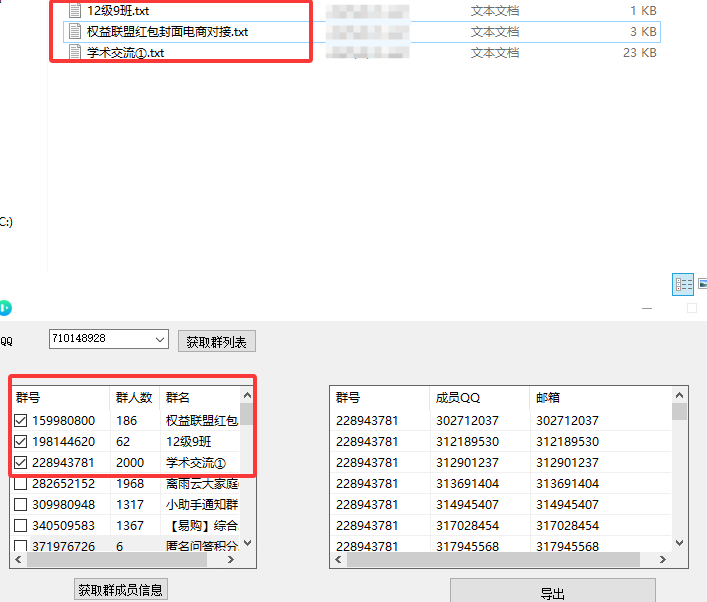707x602 pixels.
Task: Switch Explorer to details view icon
Action: click(684, 285)
